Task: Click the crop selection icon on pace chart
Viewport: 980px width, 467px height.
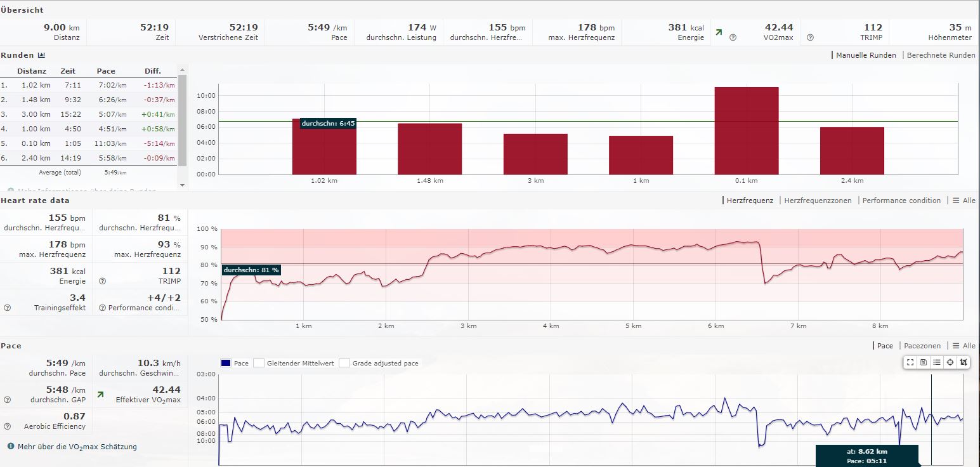Action: pyautogui.click(x=964, y=362)
